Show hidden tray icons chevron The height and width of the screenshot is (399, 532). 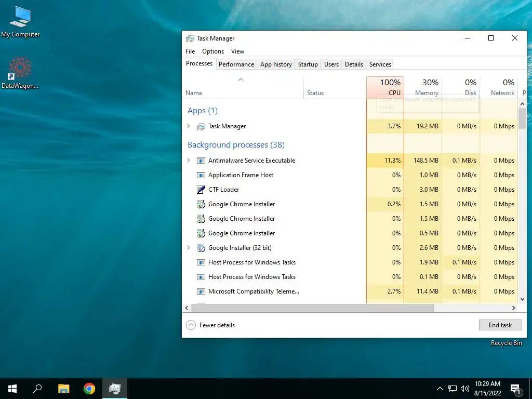coord(440,389)
